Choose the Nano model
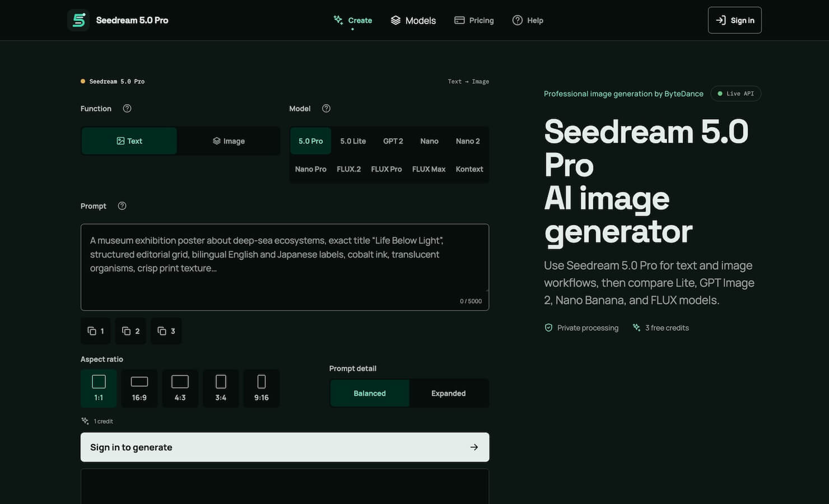This screenshot has height=504, width=829. 430,141
